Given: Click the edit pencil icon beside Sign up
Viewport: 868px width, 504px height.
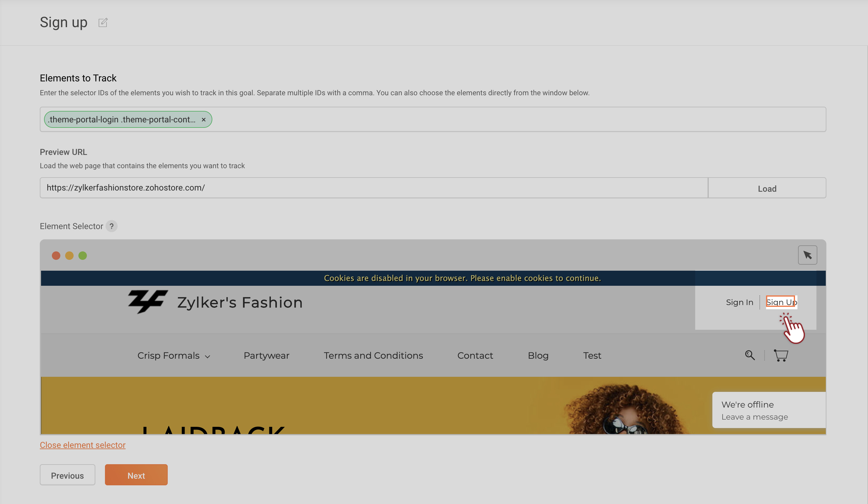Looking at the screenshot, I should tap(103, 23).
